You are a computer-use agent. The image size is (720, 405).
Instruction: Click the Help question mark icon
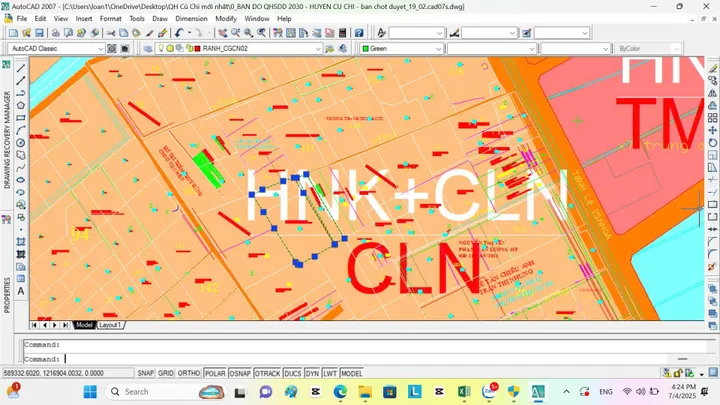[x=359, y=33]
